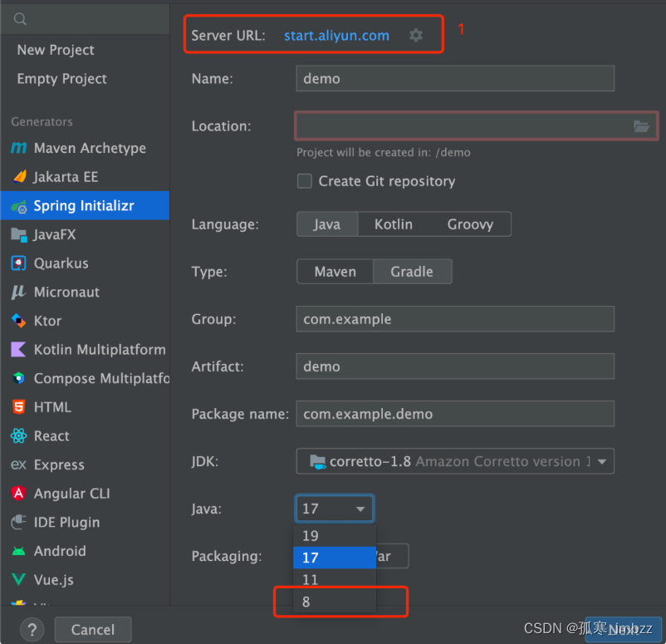Select Angular CLI generator label
666x644 pixels.
[x=71, y=494]
